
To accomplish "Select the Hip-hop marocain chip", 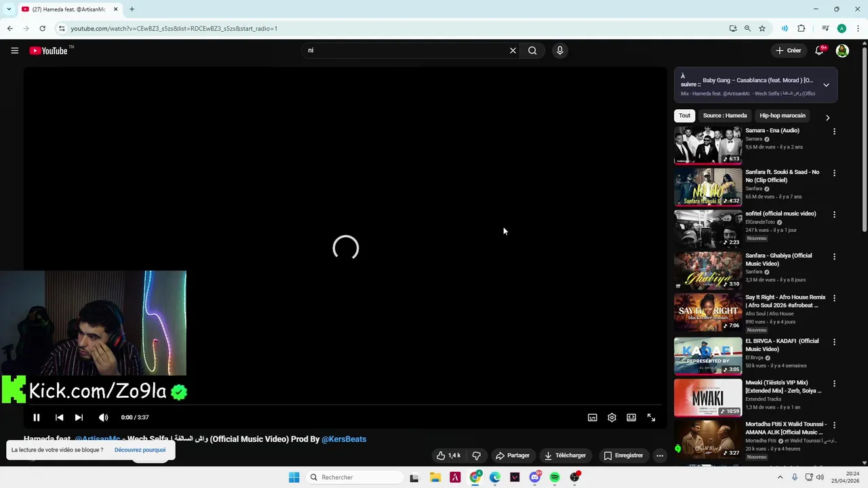I will (783, 116).
